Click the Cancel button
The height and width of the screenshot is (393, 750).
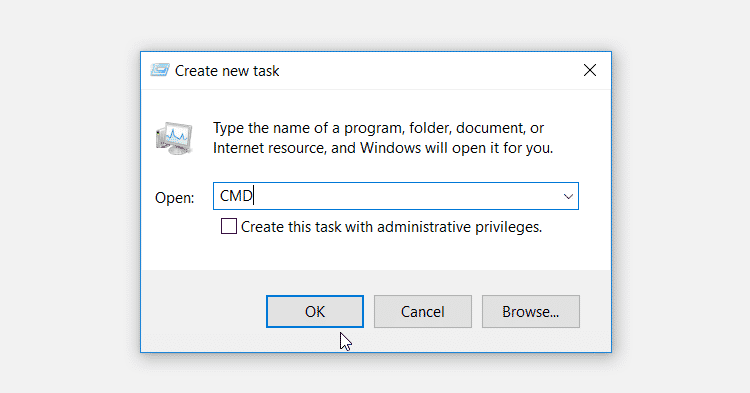pos(423,312)
